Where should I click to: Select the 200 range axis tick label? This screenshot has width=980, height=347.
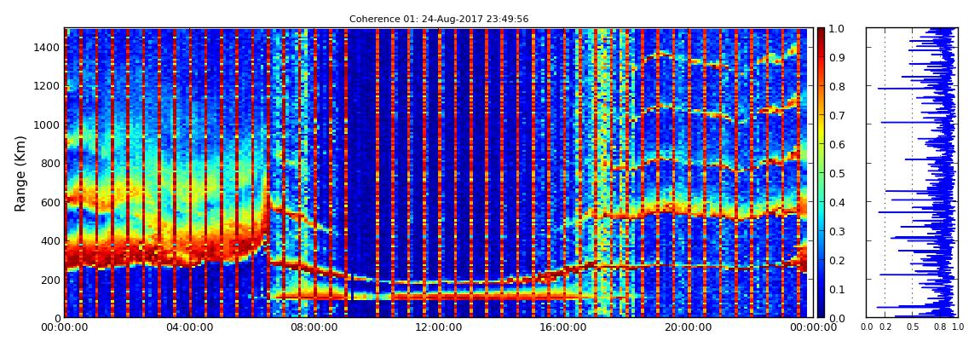[x=50, y=280]
